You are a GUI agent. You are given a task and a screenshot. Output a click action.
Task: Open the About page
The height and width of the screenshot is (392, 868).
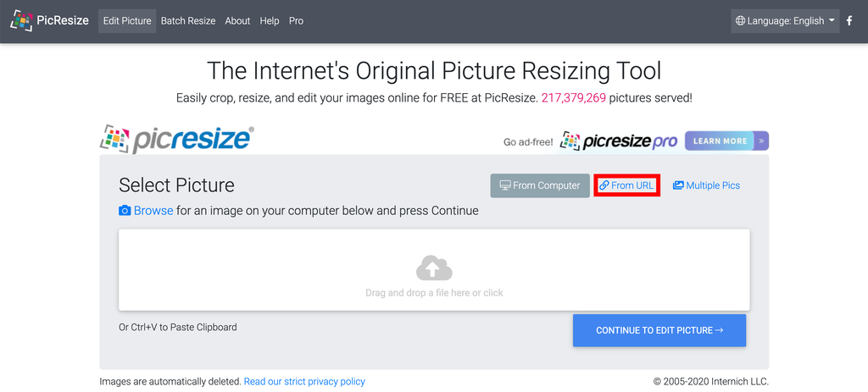click(237, 20)
